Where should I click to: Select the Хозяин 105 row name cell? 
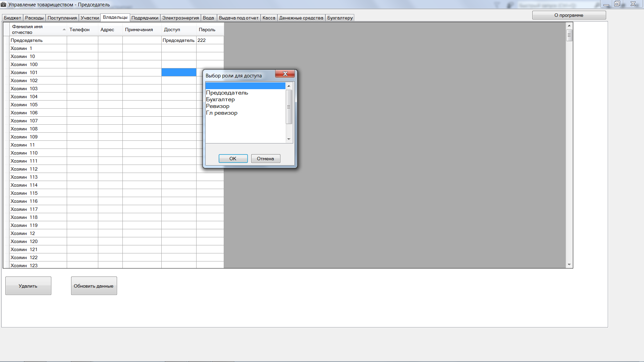[38, 105]
